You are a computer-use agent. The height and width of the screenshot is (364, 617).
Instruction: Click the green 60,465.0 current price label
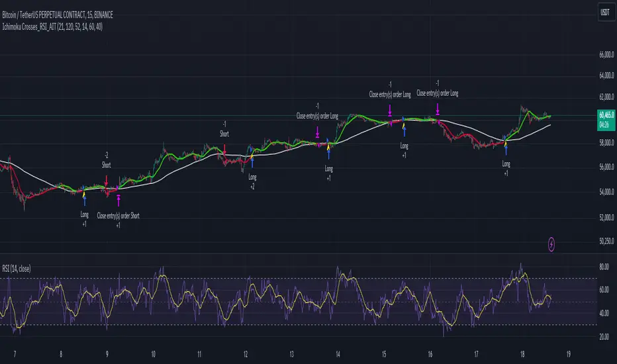pos(606,120)
